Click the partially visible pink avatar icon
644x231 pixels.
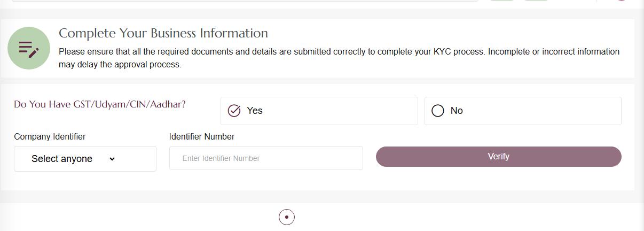click(x=621, y=1)
